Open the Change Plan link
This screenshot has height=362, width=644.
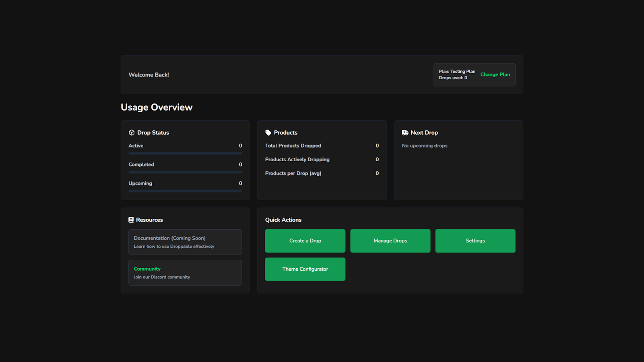click(495, 74)
